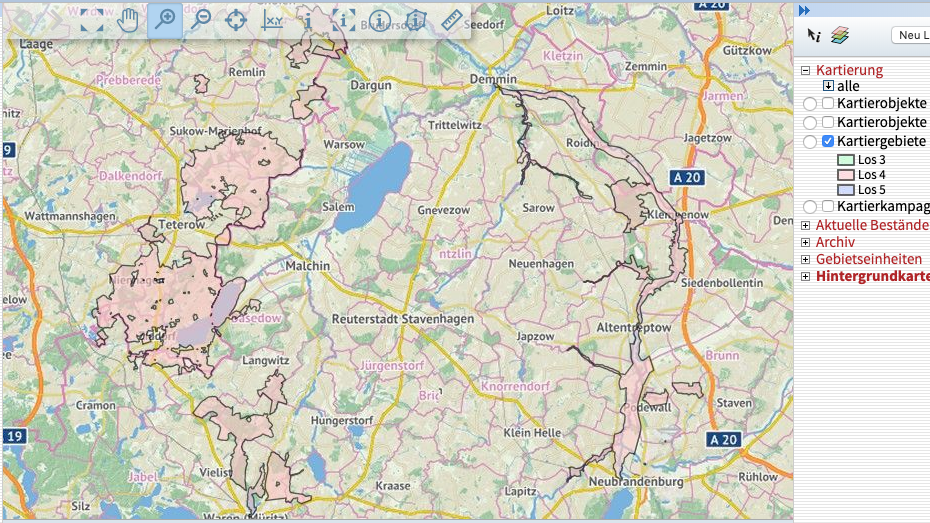Image resolution: width=930 pixels, height=523 pixels.
Task: Open the stacked layers icon in side panel
Action: [x=840, y=35]
